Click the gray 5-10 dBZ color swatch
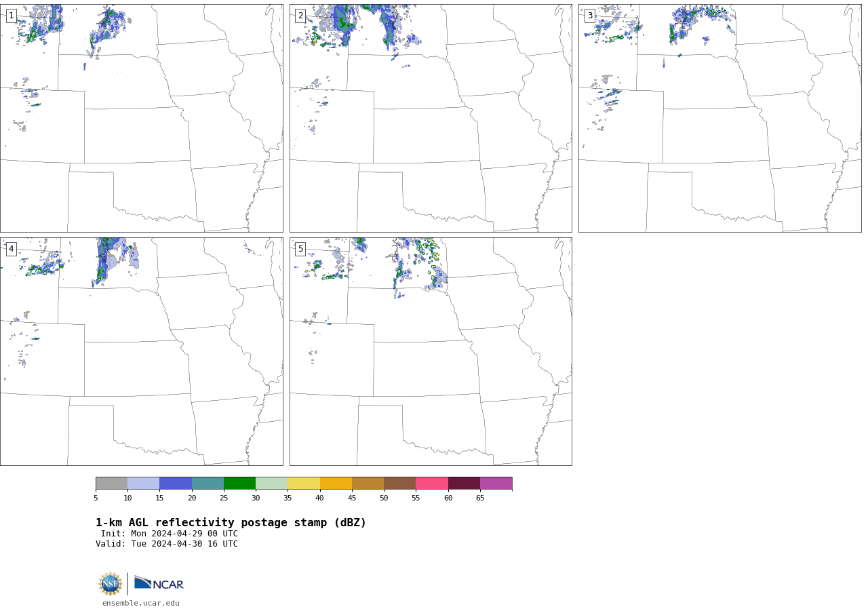The image size is (868, 611). pyautogui.click(x=111, y=484)
